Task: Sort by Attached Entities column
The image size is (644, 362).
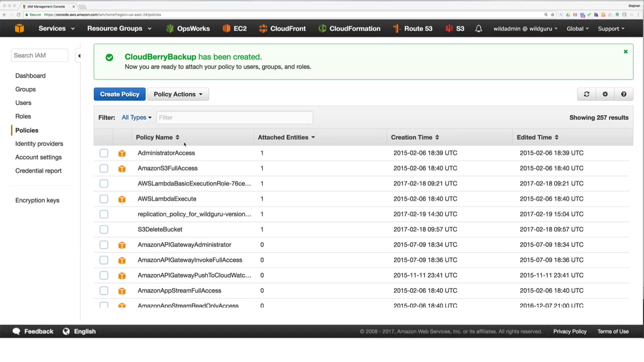Action: click(x=286, y=137)
